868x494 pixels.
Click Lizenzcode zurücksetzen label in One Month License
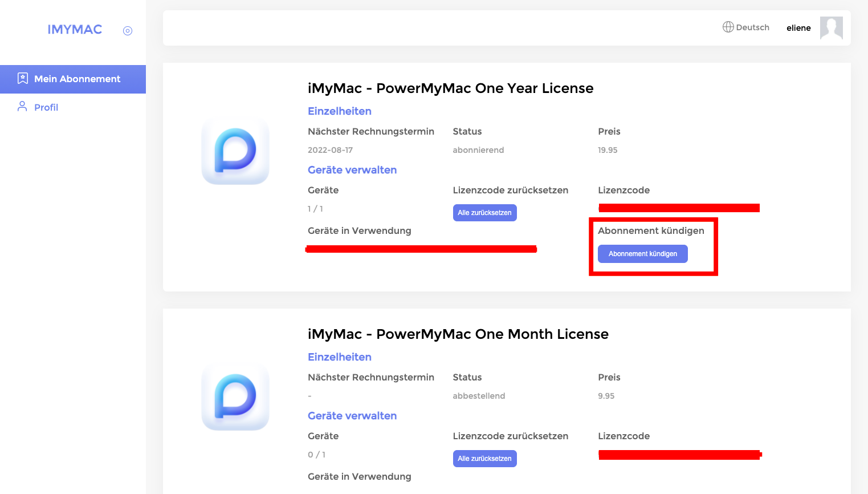tap(511, 436)
